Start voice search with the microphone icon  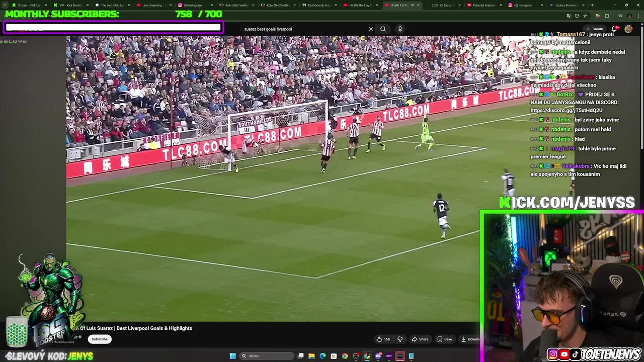400,29
